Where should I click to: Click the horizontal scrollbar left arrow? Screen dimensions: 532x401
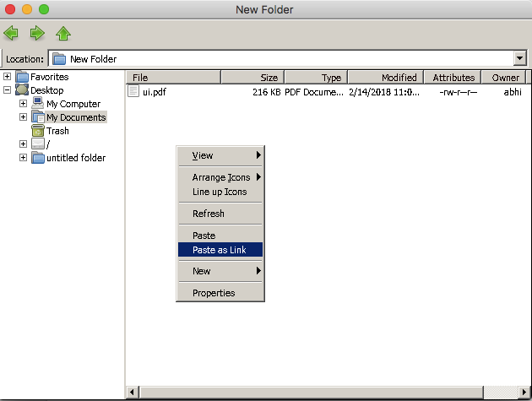pos(131,393)
